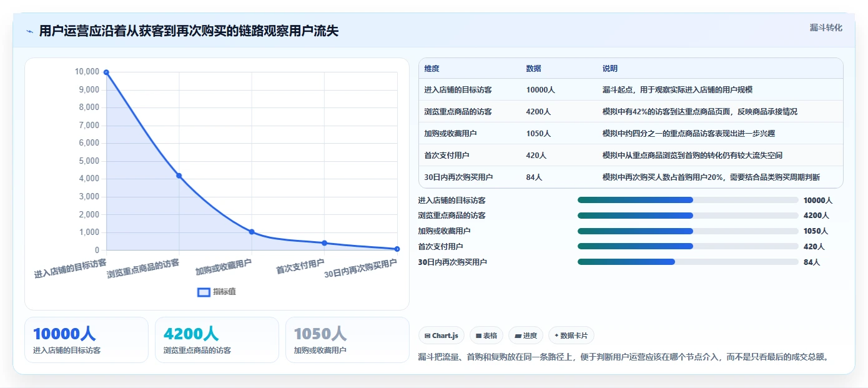Select the 进度 tag
This screenshot has width=868, height=388.
tap(526, 336)
